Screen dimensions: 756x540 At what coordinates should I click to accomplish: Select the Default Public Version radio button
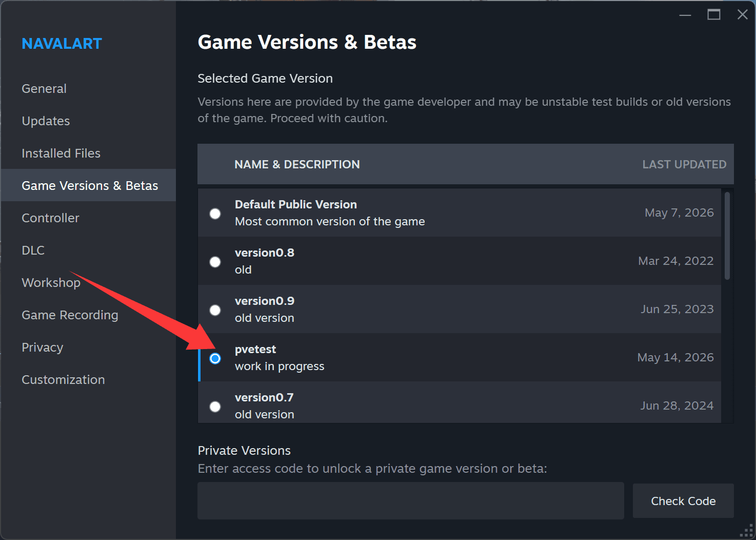pyautogui.click(x=215, y=214)
